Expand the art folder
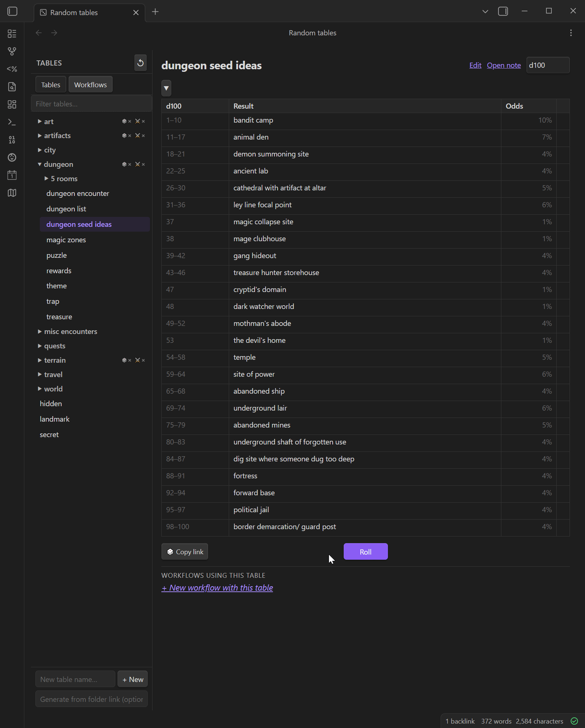Screen dimensions: 585x728 tap(39, 121)
